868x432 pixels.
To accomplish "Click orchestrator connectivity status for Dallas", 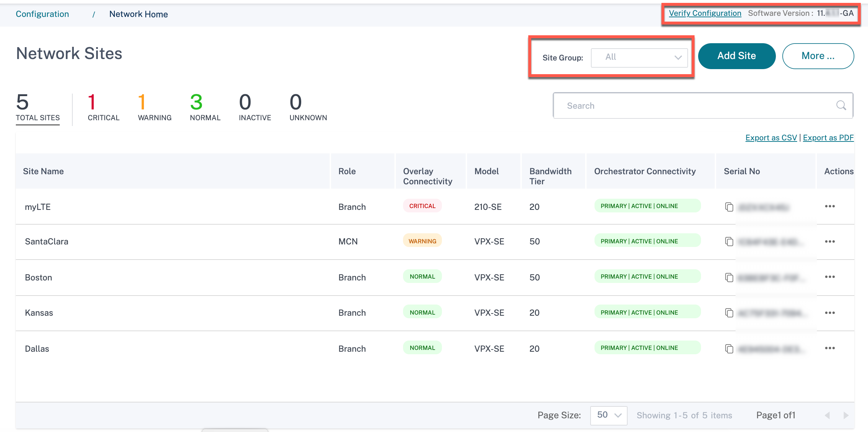I will (x=647, y=348).
